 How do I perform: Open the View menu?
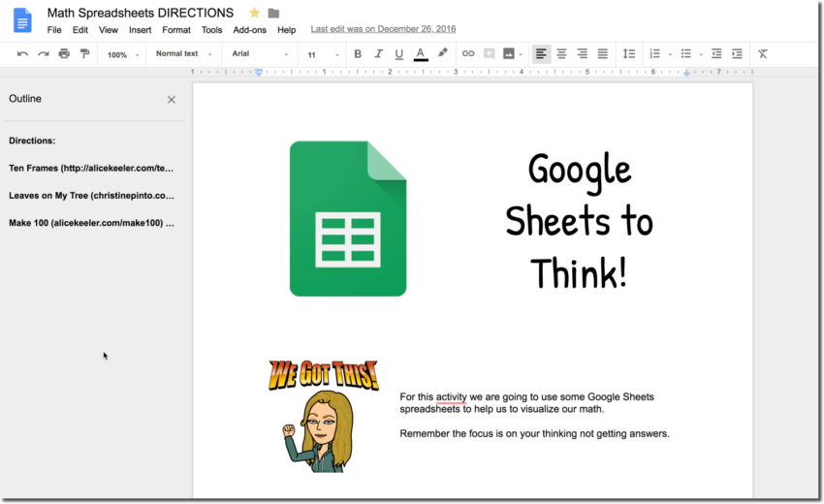coord(109,30)
